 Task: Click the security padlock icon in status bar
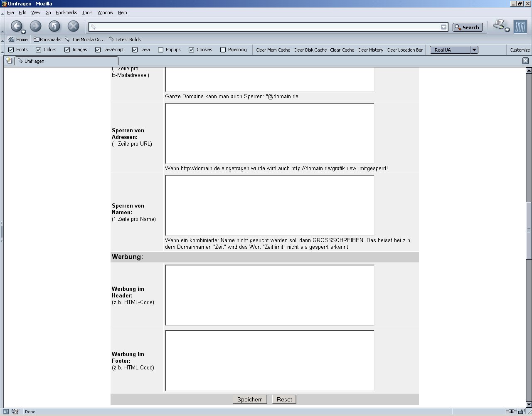pyautogui.click(x=522, y=411)
